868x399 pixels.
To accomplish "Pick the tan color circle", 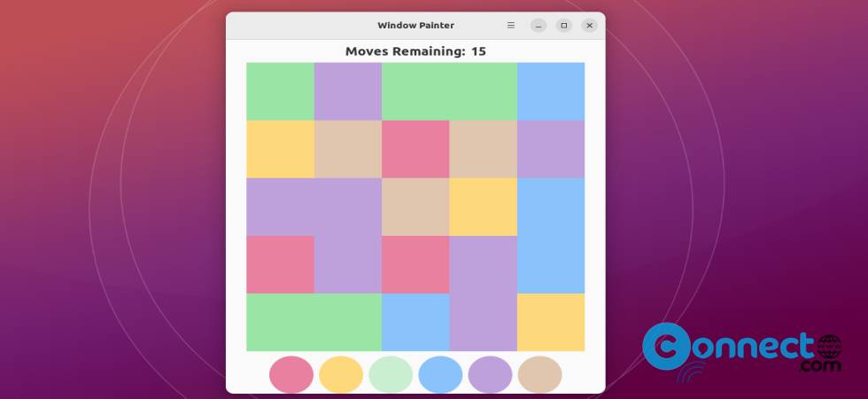I will tap(540, 374).
